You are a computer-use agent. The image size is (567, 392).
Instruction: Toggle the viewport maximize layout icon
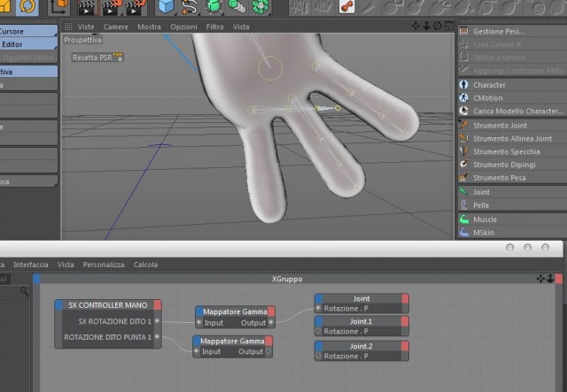pyautogui.click(x=448, y=26)
